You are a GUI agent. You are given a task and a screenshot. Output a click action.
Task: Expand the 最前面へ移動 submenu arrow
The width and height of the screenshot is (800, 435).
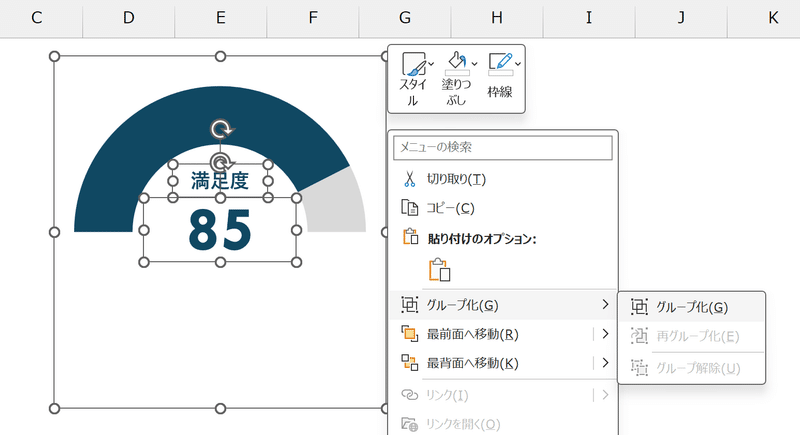point(605,334)
